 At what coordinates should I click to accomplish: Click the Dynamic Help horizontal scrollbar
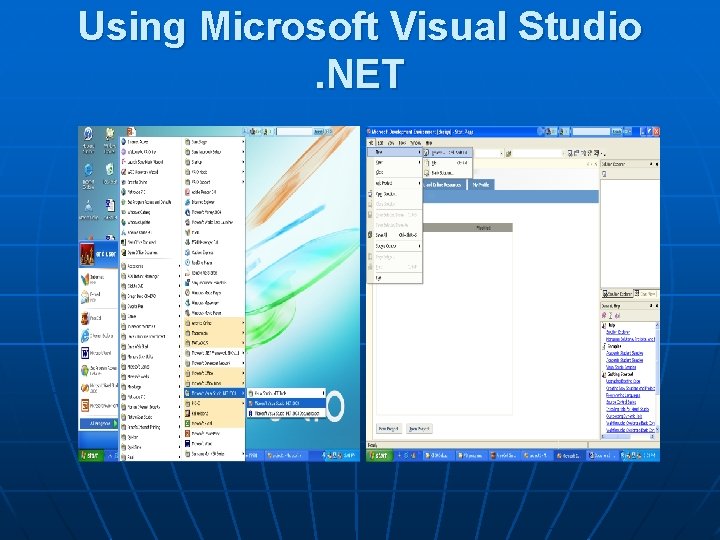click(x=628, y=436)
